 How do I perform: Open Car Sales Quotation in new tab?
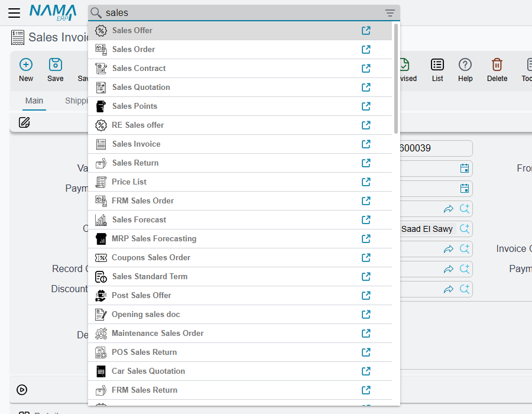[x=366, y=371]
